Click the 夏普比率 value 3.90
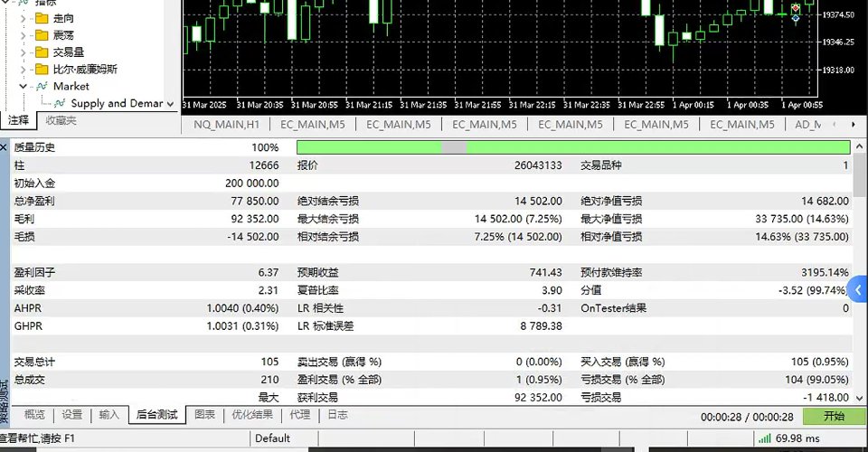Image resolution: width=868 pixels, height=452 pixels. 552,290
